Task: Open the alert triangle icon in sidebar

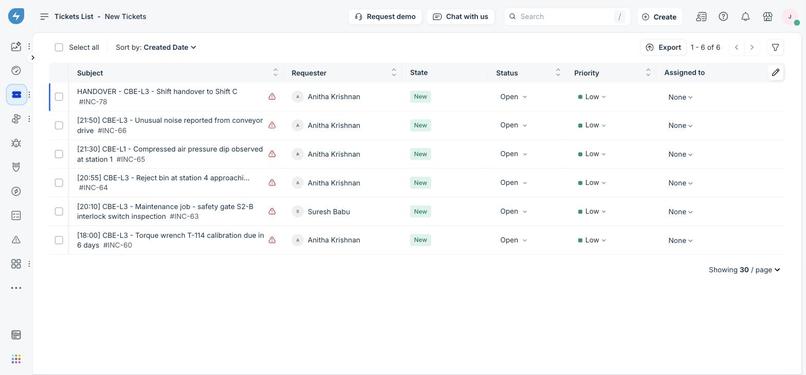Action: click(x=16, y=240)
